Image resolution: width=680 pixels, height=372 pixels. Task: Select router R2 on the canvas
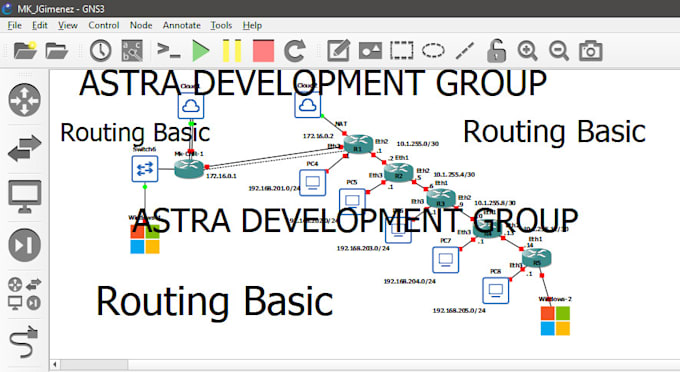pyautogui.click(x=399, y=172)
